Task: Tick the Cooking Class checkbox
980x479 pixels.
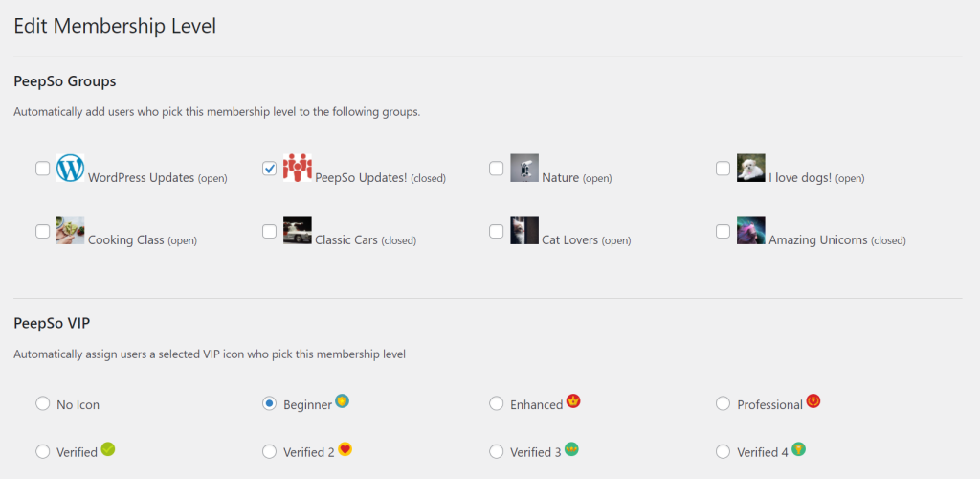Action: (42, 232)
